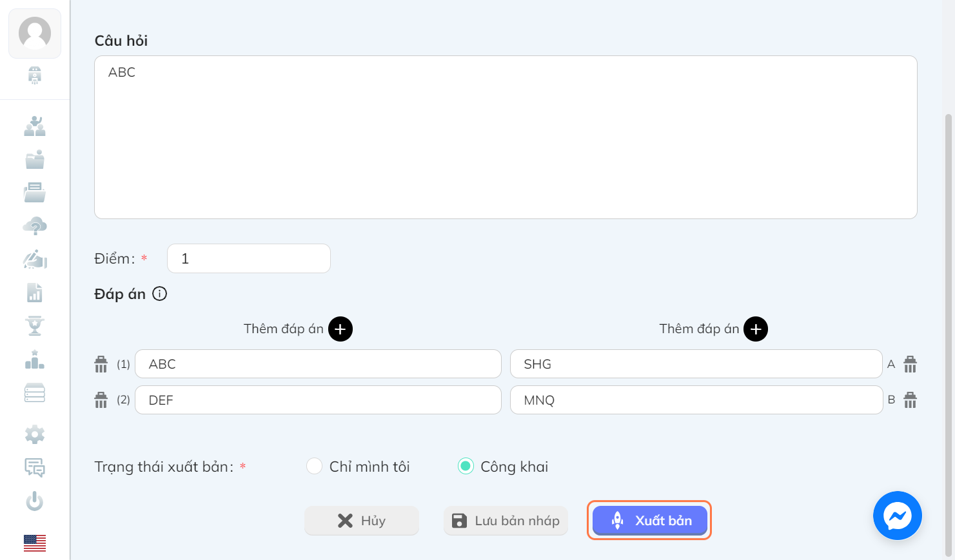Open the Messenger chat bubble

click(x=897, y=516)
